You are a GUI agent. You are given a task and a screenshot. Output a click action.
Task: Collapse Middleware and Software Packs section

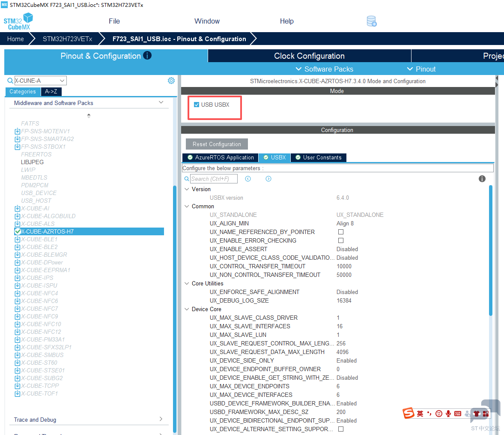tap(161, 102)
